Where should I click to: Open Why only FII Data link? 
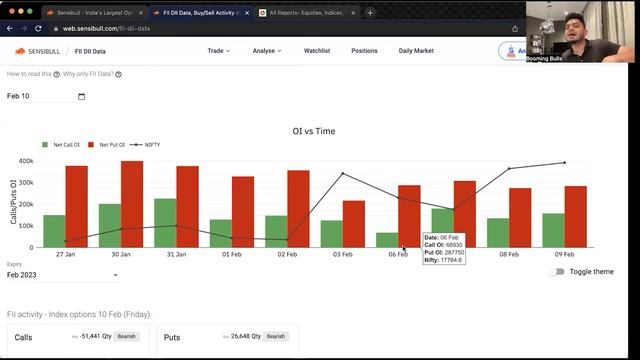point(88,74)
